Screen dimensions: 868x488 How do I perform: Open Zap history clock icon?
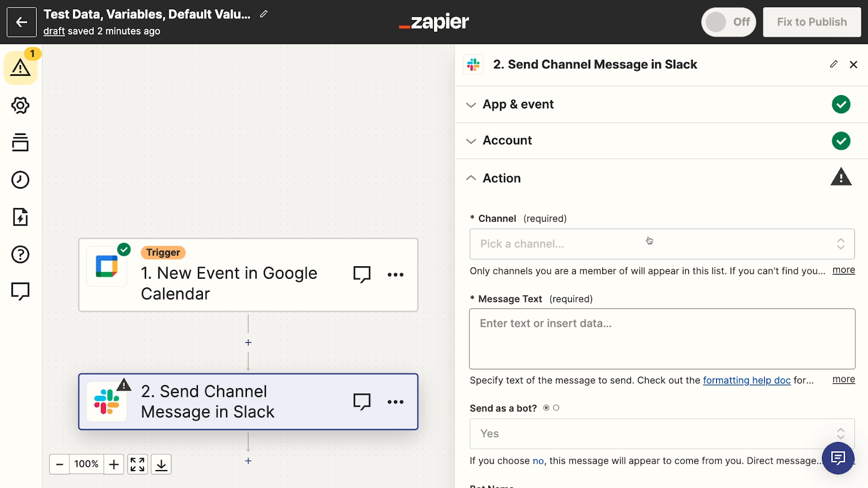pos(21,180)
